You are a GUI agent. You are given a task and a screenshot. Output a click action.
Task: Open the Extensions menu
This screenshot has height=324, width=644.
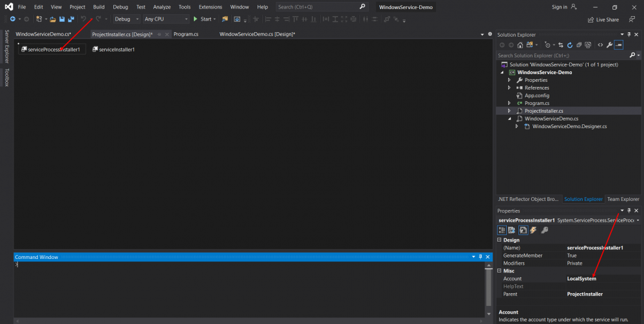(x=211, y=7)
